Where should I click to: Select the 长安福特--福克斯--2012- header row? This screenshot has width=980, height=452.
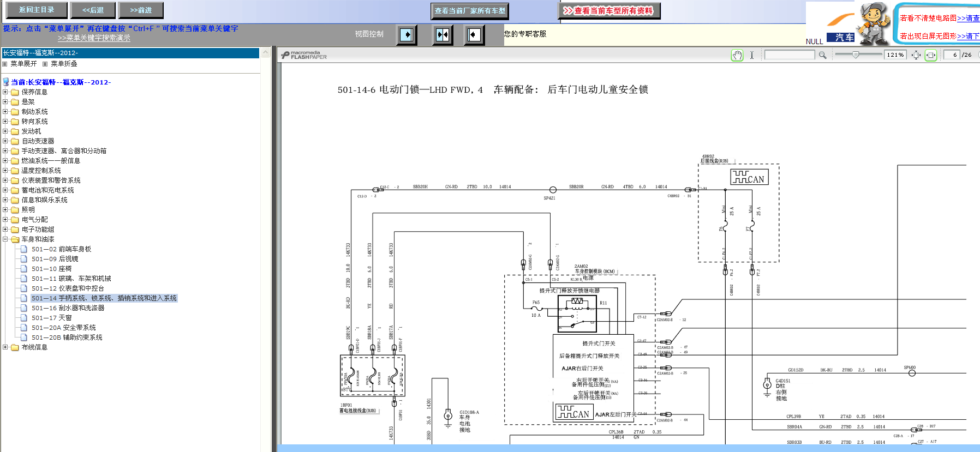[130, 53]
